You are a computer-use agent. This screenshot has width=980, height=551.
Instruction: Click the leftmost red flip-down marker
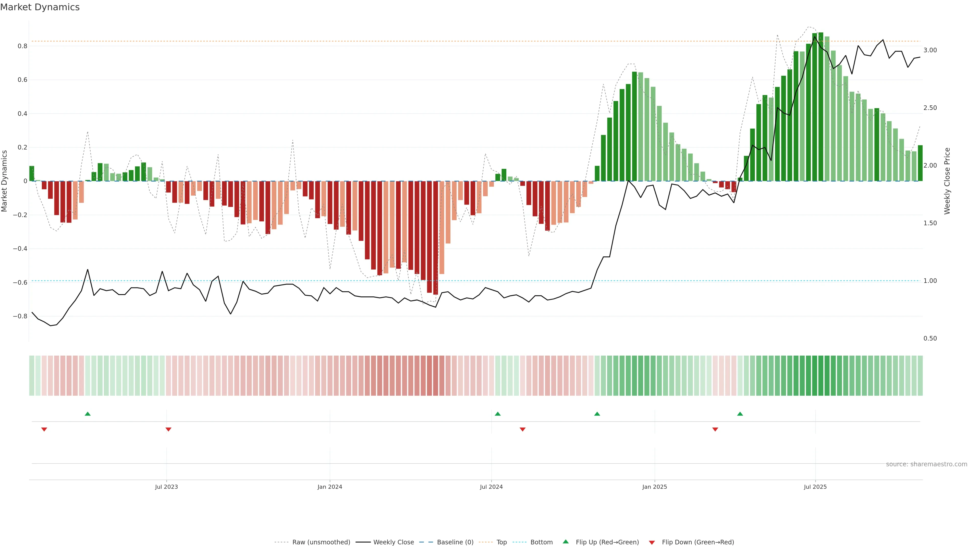[44, 429]
